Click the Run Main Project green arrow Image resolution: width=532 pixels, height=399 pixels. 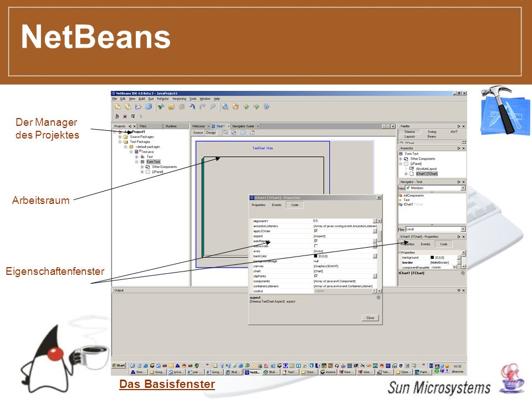coord(246,106)
